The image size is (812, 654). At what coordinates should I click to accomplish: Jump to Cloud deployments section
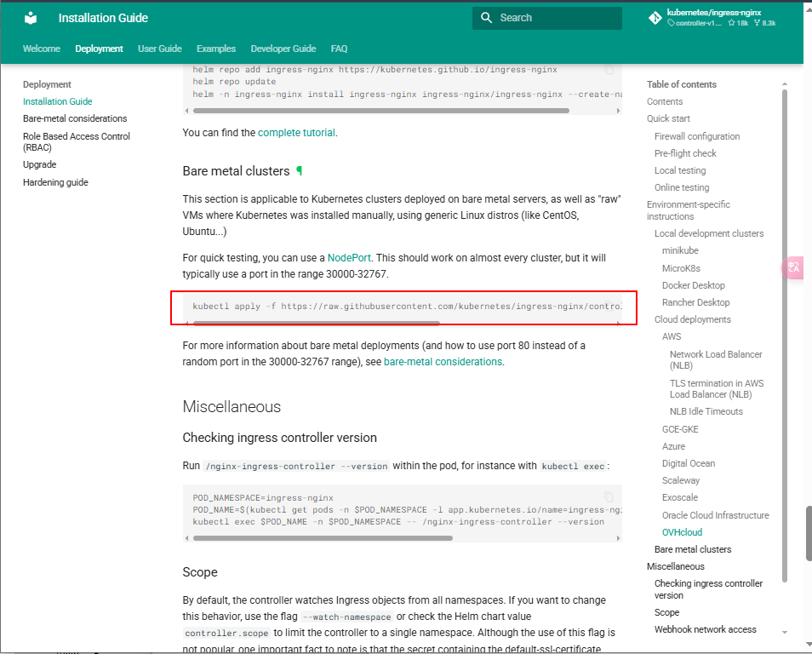[692, 319]
